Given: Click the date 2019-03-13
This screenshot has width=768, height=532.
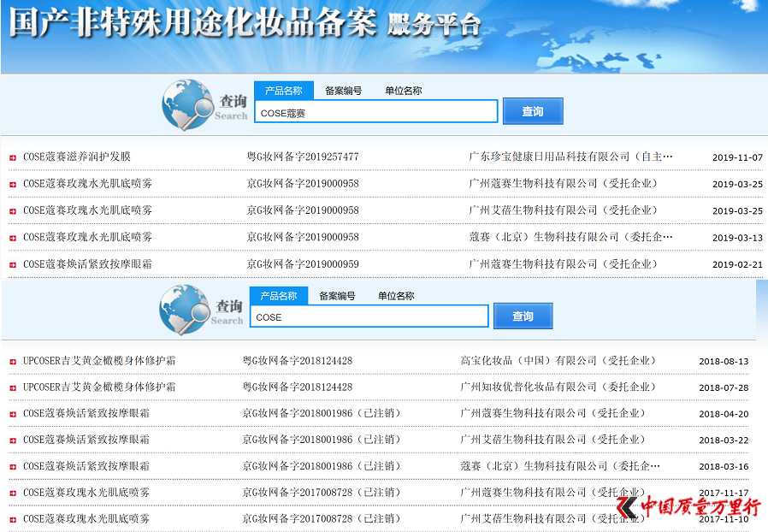Looking at the screenshot, I should click(x=737, y=238).
